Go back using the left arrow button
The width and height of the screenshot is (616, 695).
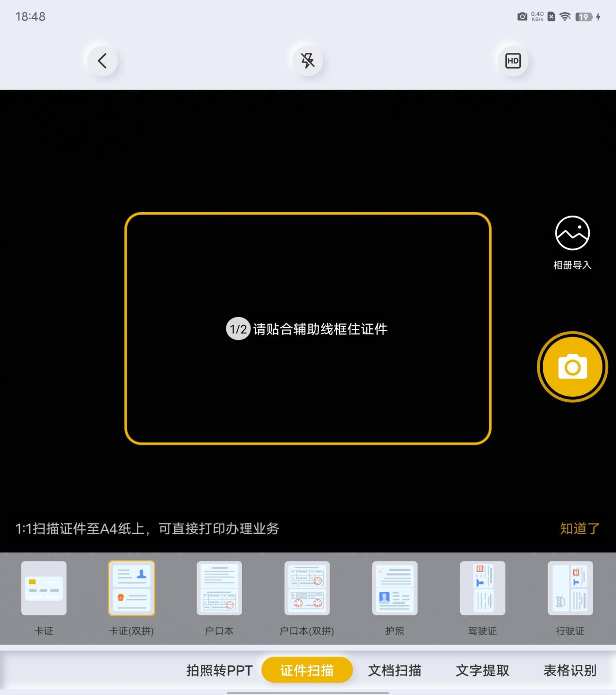102,61
